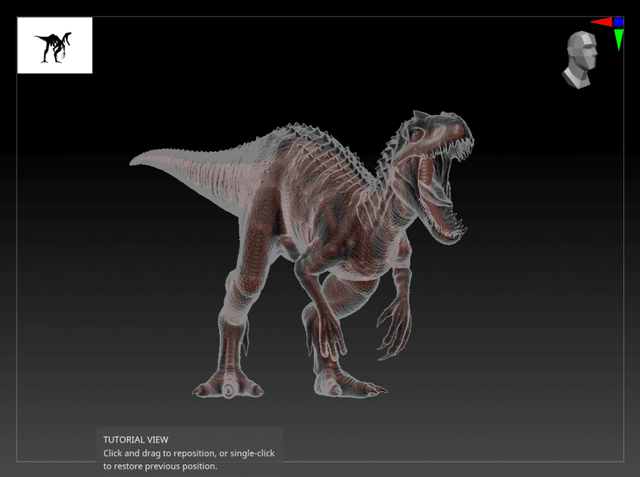The height and width of the screenshot is (477, 640).
Task: Click the blue Z-axis dot in CamView
Action: (x=619, y=21)
